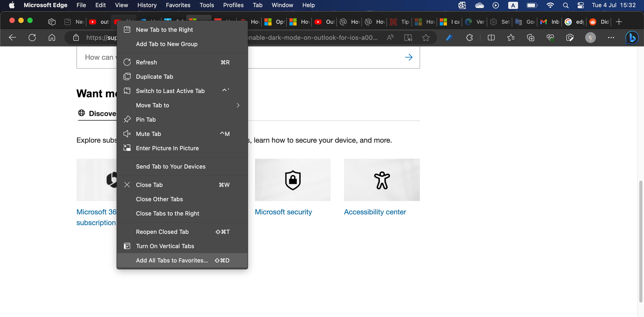Open the Browser essentials heart icon

coord(550,38)
